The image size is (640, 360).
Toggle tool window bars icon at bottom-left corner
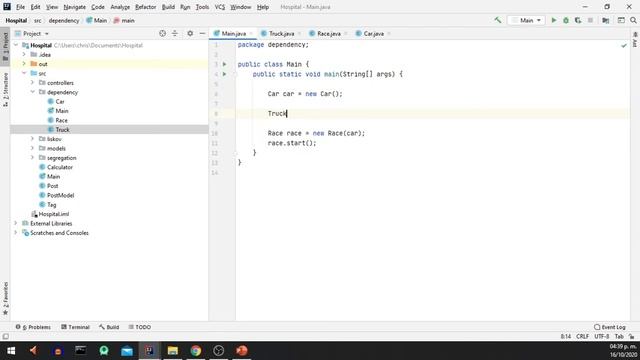[5, 336]
